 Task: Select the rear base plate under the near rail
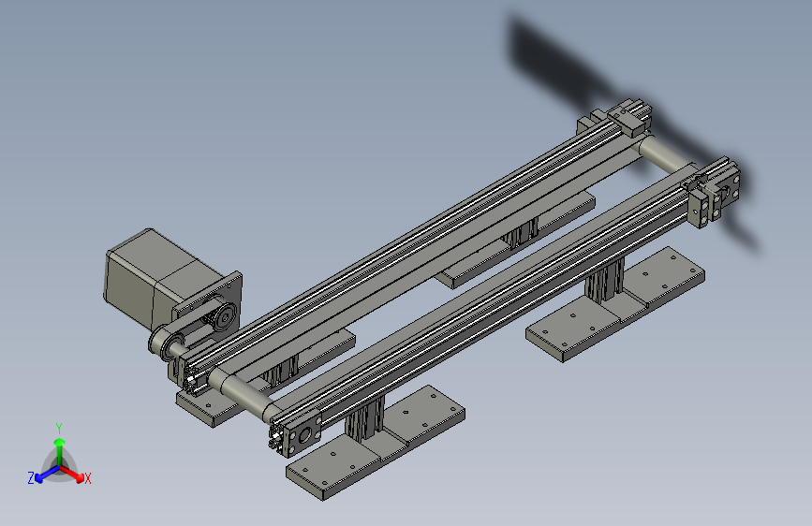[615, 305]
